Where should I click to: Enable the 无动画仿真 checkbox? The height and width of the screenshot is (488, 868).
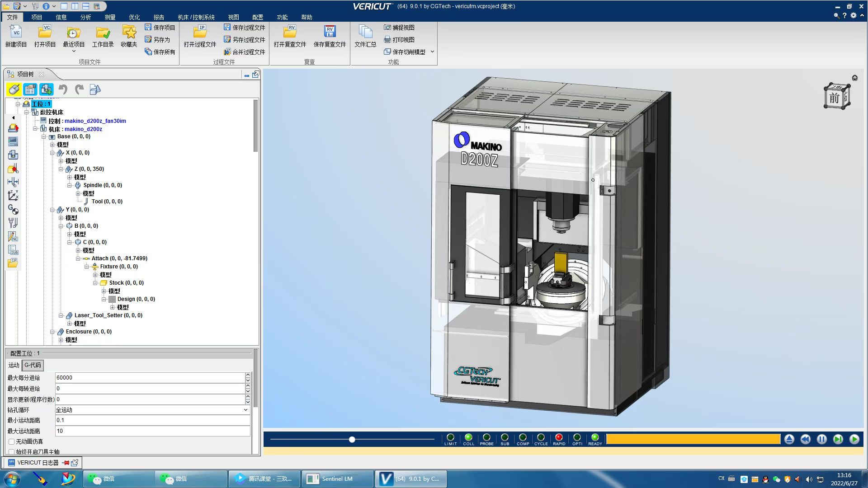coord(12,441)
